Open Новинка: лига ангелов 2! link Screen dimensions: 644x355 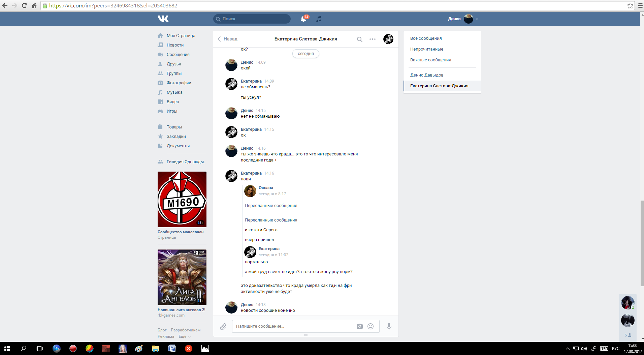pos(182,310)
